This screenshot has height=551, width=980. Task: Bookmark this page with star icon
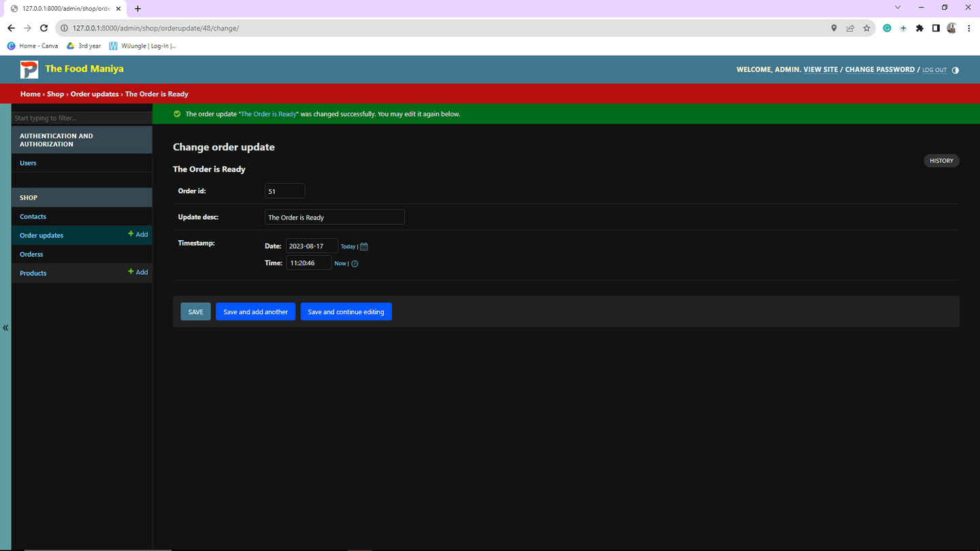point(866,28)
